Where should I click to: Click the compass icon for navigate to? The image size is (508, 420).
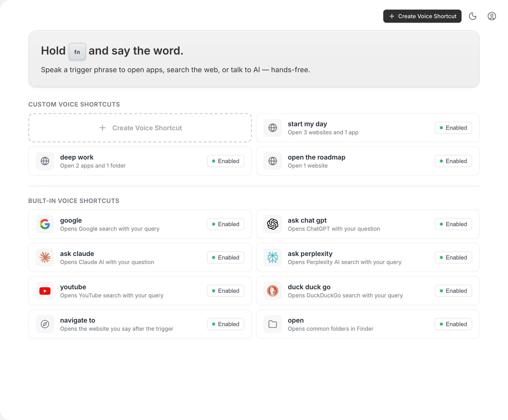pyautogui.click(x=45, y=324)
